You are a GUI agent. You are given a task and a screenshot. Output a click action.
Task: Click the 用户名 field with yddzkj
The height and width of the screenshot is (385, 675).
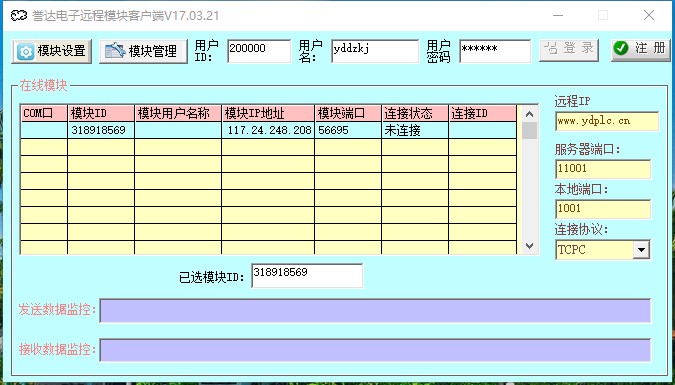click(x=375, y=51)
